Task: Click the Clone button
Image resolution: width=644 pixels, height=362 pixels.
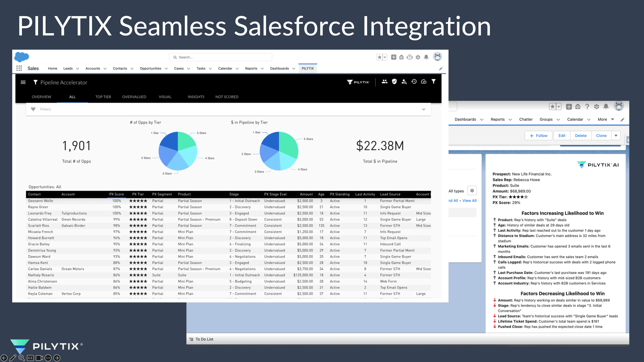Action: 601,136
